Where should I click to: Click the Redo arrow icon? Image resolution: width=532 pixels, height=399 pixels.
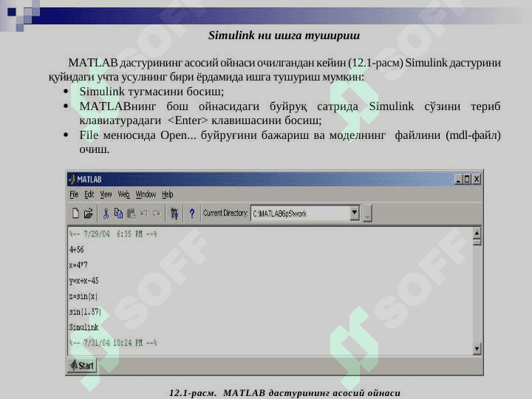coord(157,213)
